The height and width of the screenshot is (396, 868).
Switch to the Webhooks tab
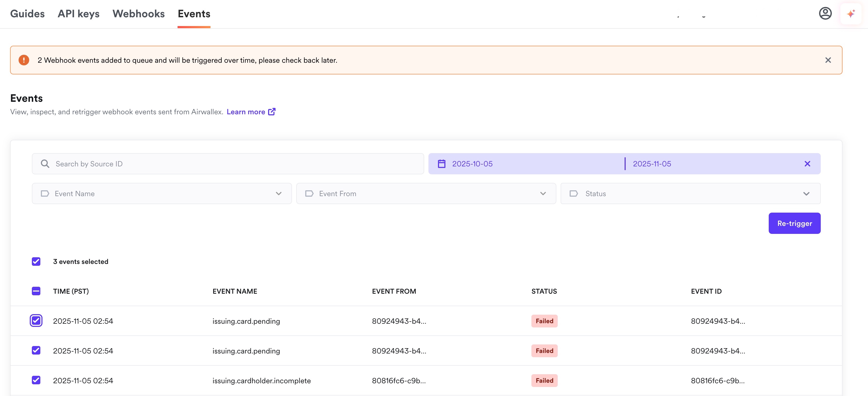(139, 14)
